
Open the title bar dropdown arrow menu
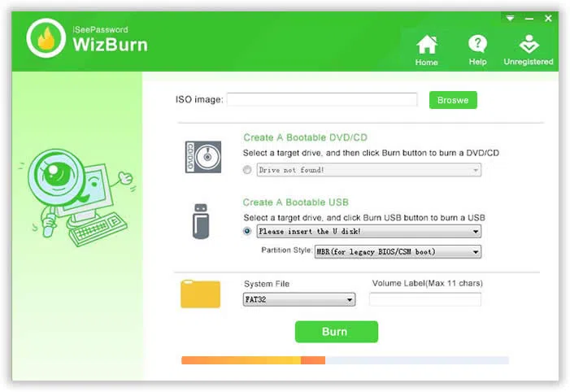click(x=510, y=17)
